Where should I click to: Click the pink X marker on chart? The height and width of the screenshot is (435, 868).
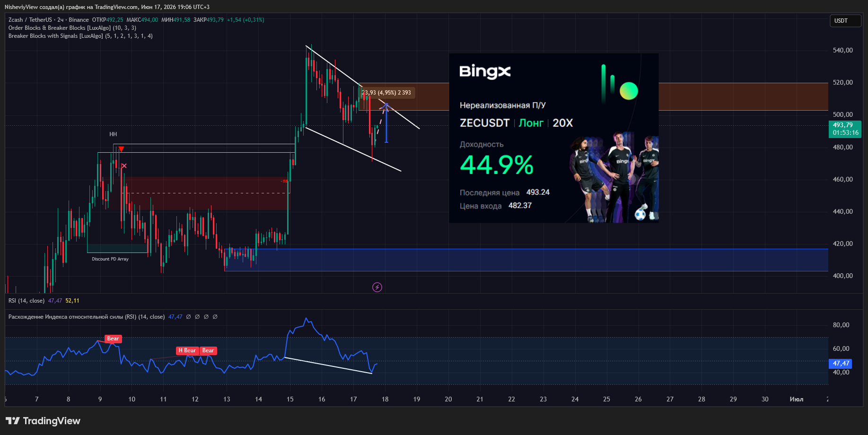(x=124, y=166)
